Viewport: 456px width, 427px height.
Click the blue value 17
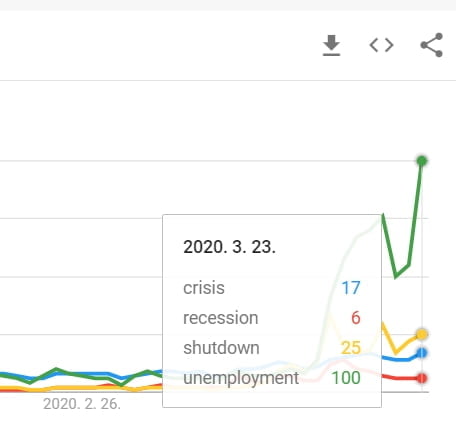[351, 288]
